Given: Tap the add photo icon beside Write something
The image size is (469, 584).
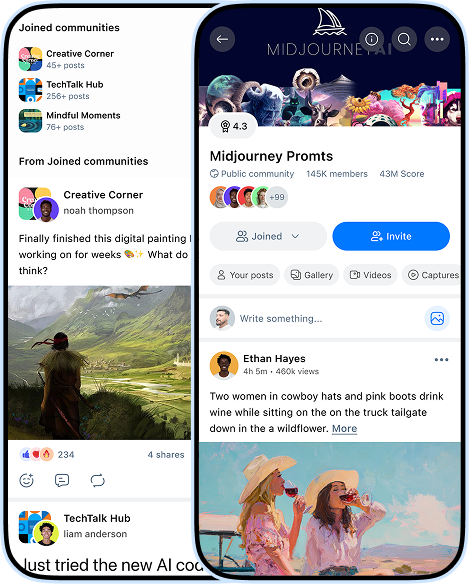Looking at the screenshot, I should click(x=437, y=318).
